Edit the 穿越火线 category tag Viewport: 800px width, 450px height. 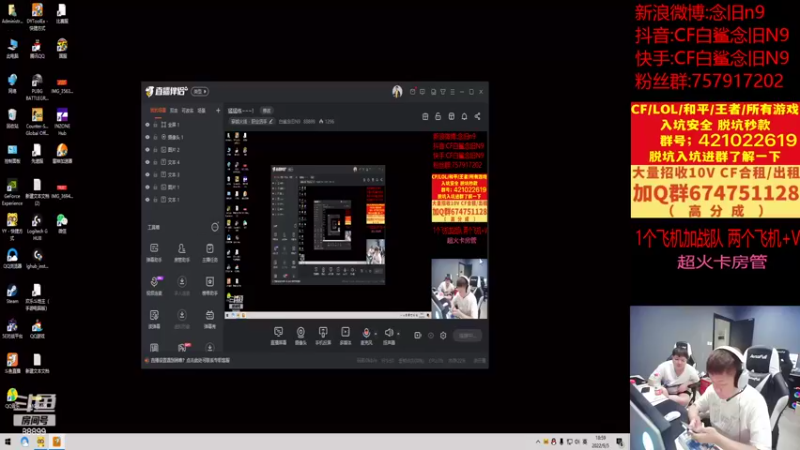point(252,122)
